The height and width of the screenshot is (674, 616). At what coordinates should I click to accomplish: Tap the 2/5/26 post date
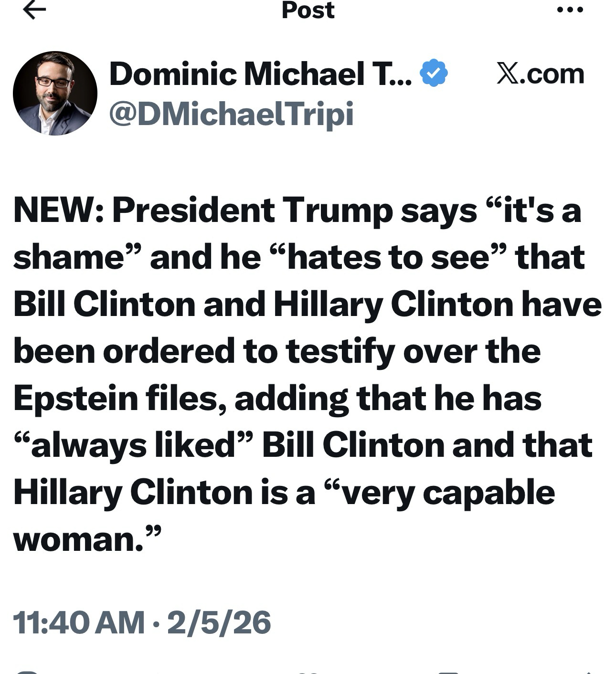coord(219,622)
